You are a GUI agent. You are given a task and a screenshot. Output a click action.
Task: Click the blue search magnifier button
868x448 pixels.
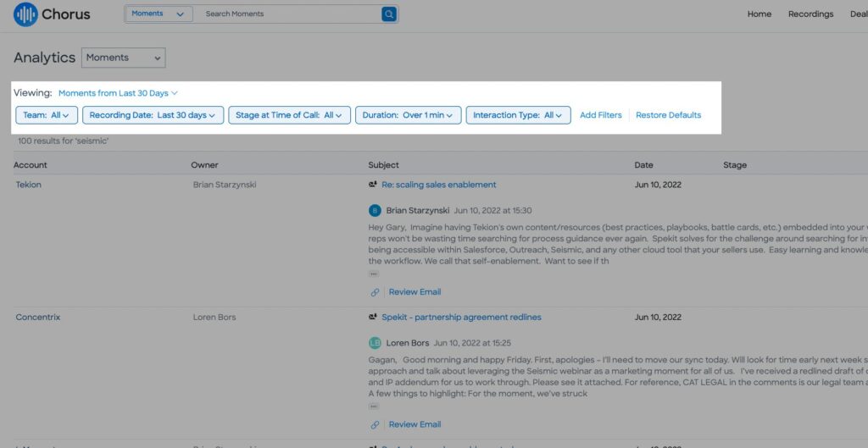(389, 14)
